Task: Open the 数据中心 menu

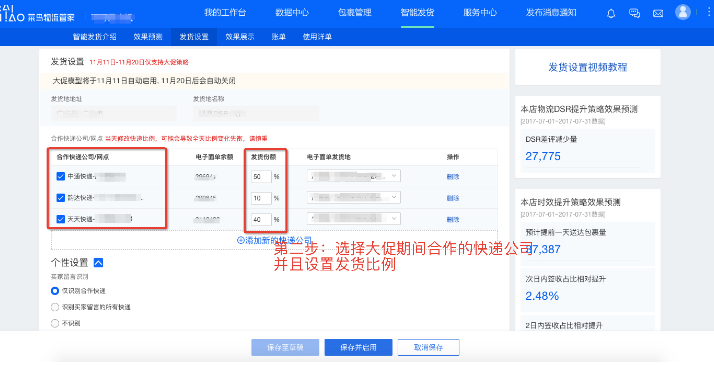Action: coord(292,13)
